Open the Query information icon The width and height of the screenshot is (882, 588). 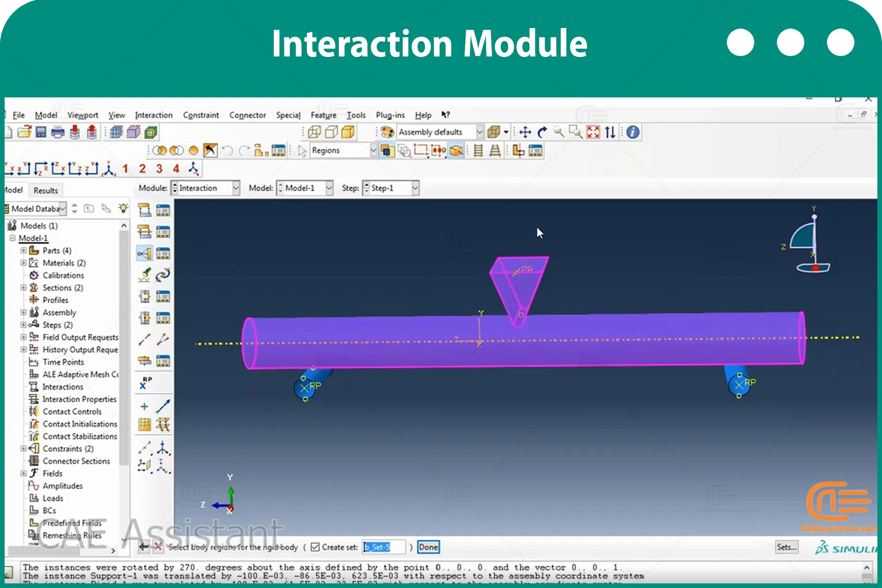point(633,132)
